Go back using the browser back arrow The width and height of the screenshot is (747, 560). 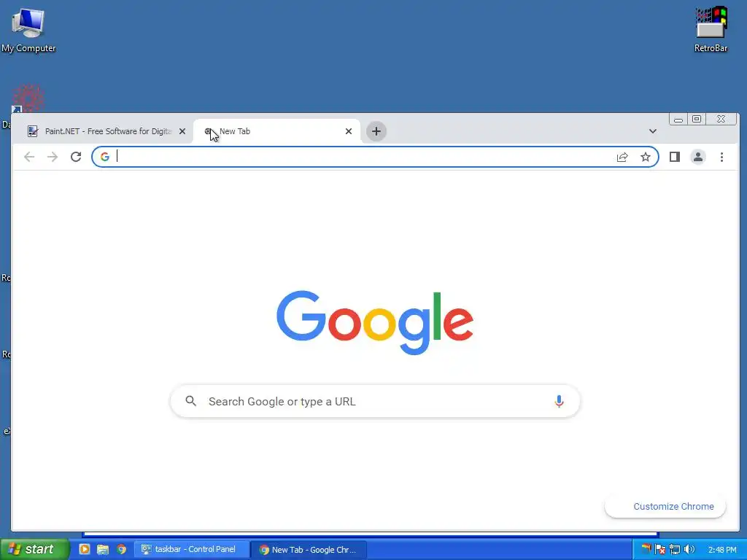tap(29, 157)
